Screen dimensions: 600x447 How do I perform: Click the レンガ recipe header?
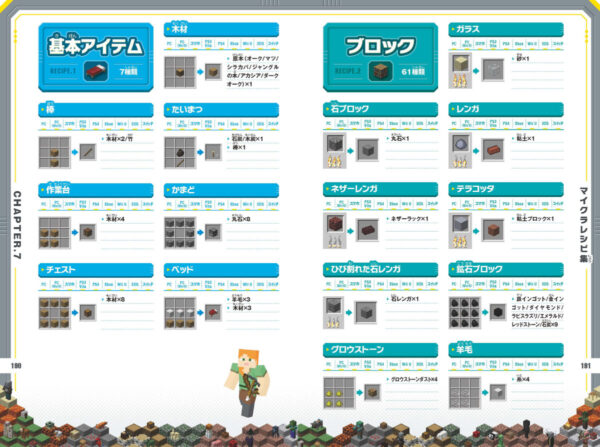(506, 109)
